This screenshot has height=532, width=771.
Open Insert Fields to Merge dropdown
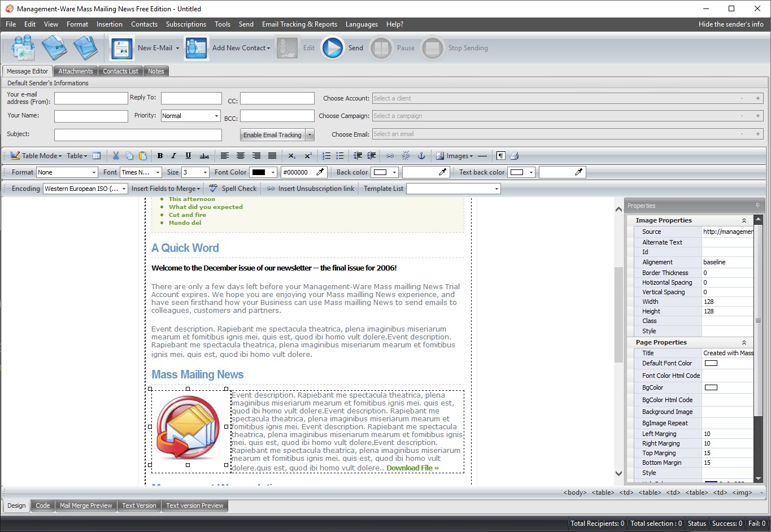165,189
